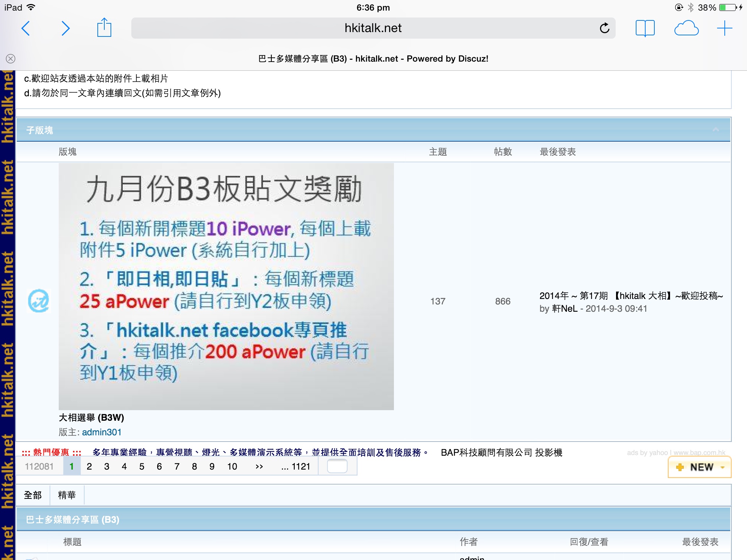Open Safari bookmarks book icon
Screen dimensions: 747x560
point(645,28)
